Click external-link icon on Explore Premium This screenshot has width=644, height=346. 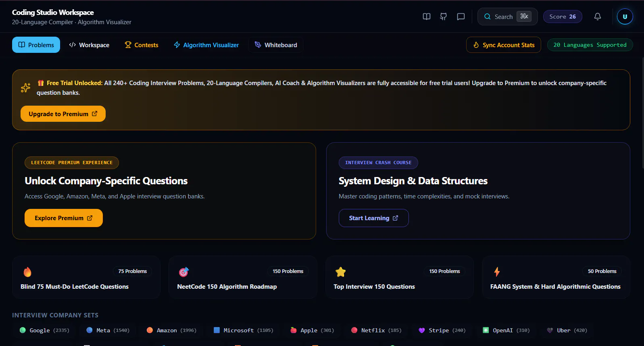tap(90, 218)
